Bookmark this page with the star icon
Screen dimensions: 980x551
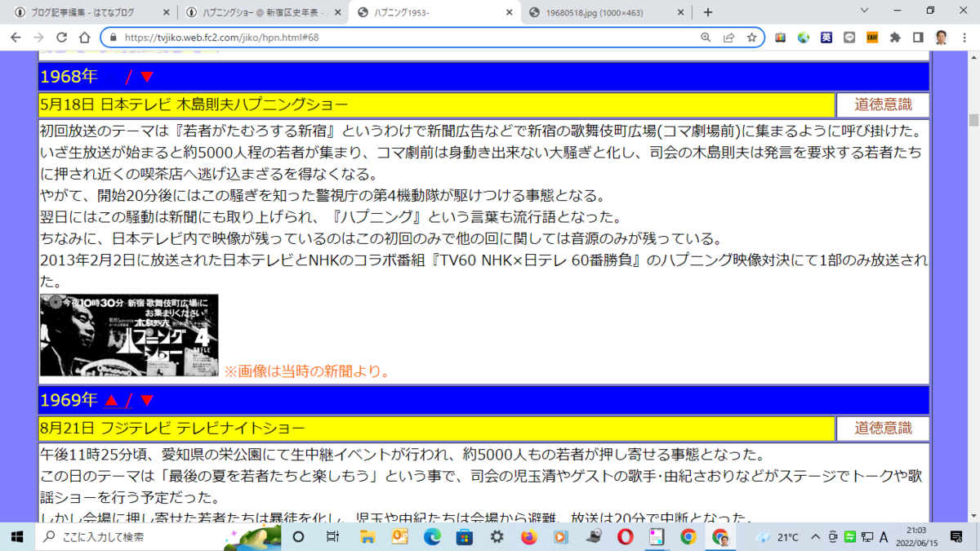(x=751, y=38)
